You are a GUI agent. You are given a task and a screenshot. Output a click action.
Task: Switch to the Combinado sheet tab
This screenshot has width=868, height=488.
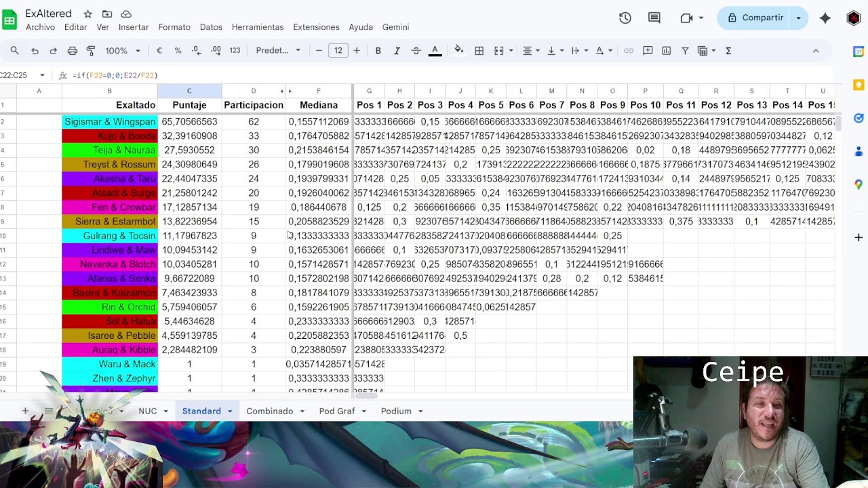tap(269, 411)
